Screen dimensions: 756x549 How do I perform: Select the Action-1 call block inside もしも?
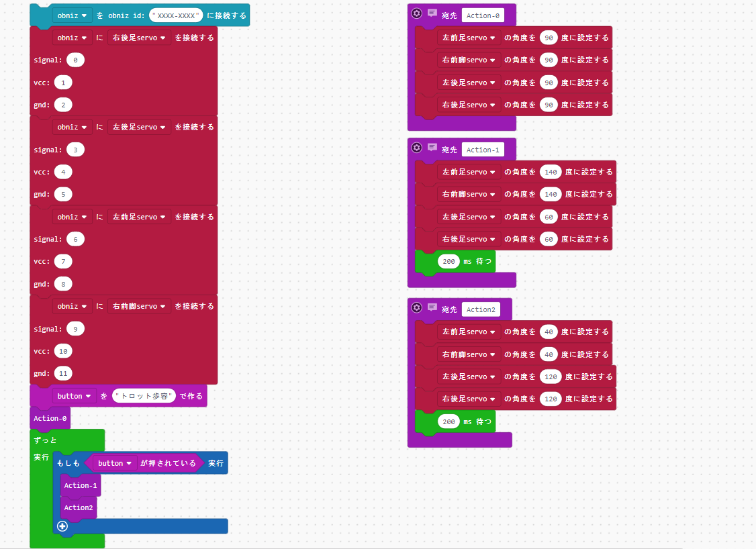click(80, 485)
